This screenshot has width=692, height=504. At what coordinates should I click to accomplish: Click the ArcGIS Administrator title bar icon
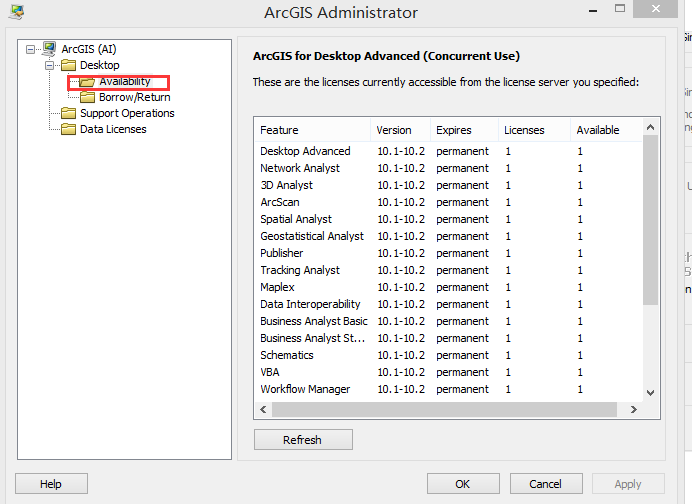tap(16, 12)
